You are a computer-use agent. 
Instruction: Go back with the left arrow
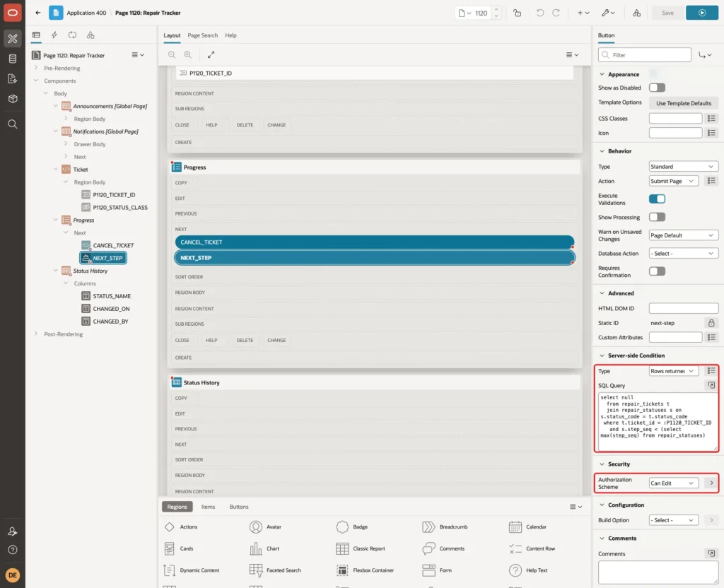pos(38,13)
